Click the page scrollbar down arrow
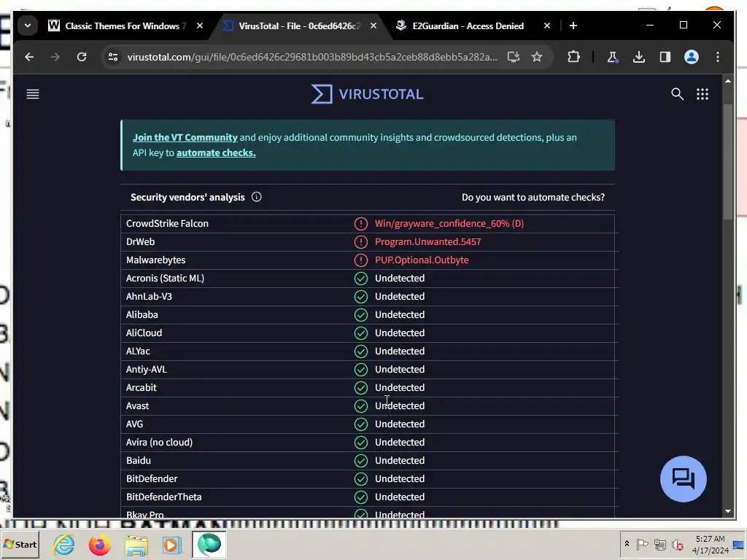This screenshot has width=747, height=560. coord(727,511)
